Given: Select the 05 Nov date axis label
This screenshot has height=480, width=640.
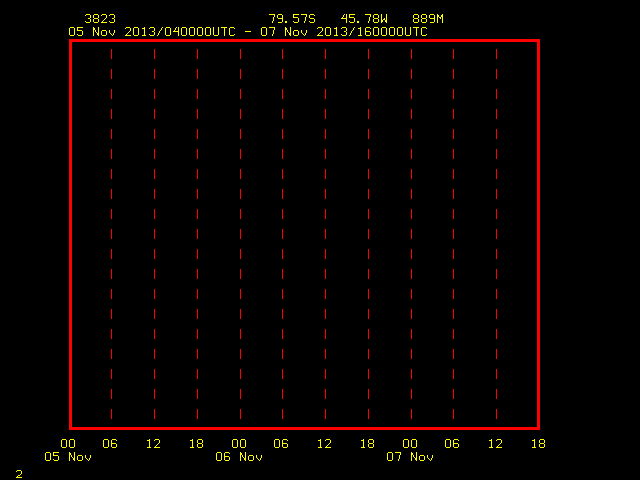Looking at the screenshot, I should click(x=68, y=457).
